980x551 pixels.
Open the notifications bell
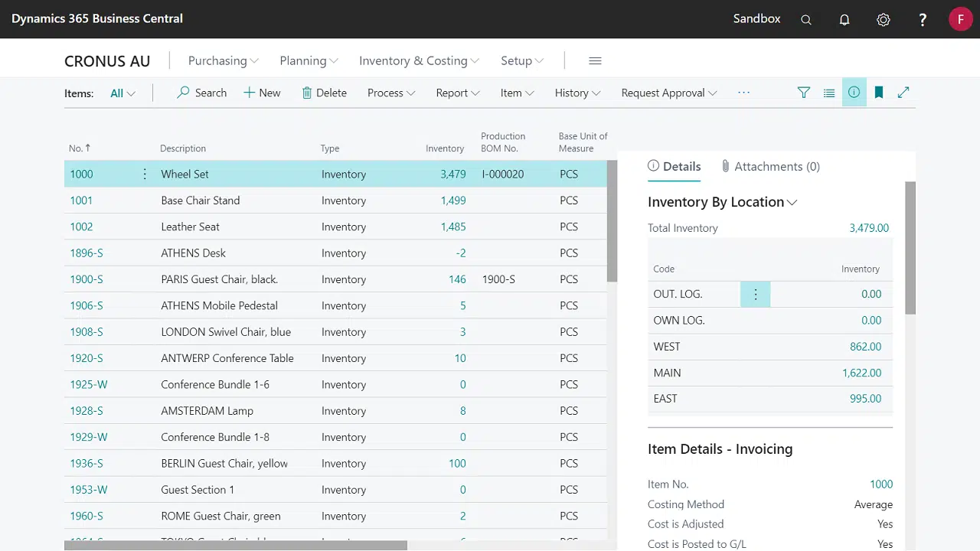point(844,20)
